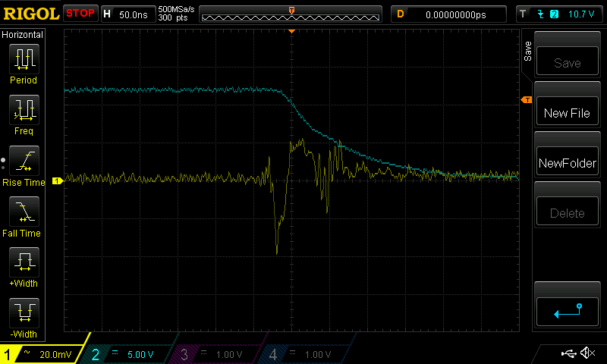
Task: Select the Fall Time measurement icon
Action: point(24,212)
